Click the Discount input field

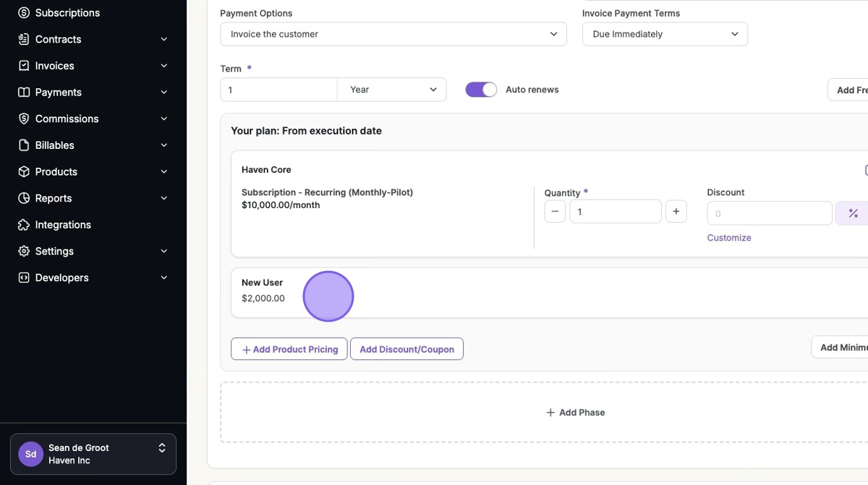[769, 213]
